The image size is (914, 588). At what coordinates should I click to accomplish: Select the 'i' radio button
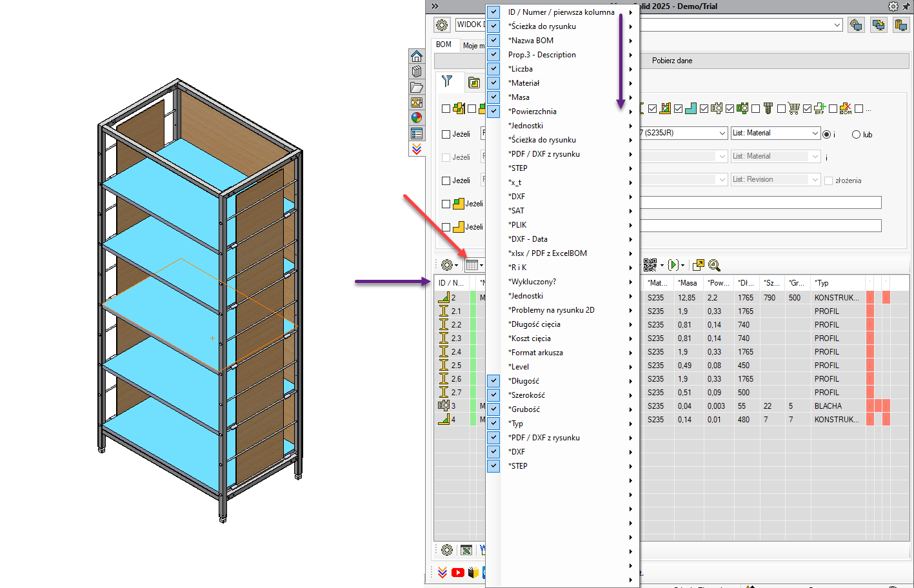pos(827,134)
